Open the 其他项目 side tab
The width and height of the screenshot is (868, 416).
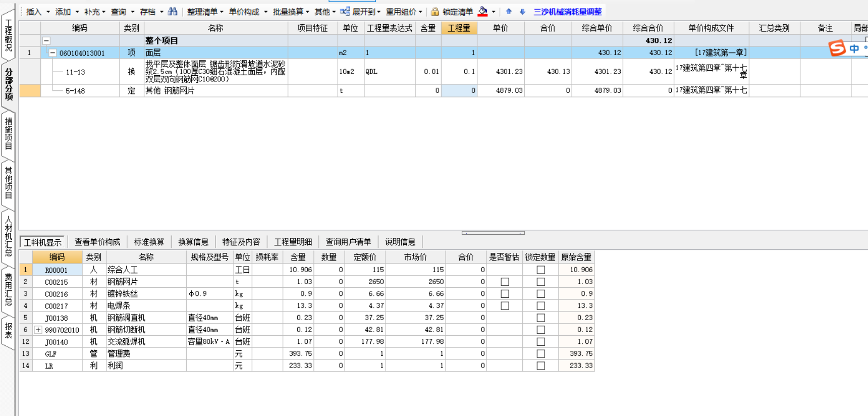coord(9,182)
